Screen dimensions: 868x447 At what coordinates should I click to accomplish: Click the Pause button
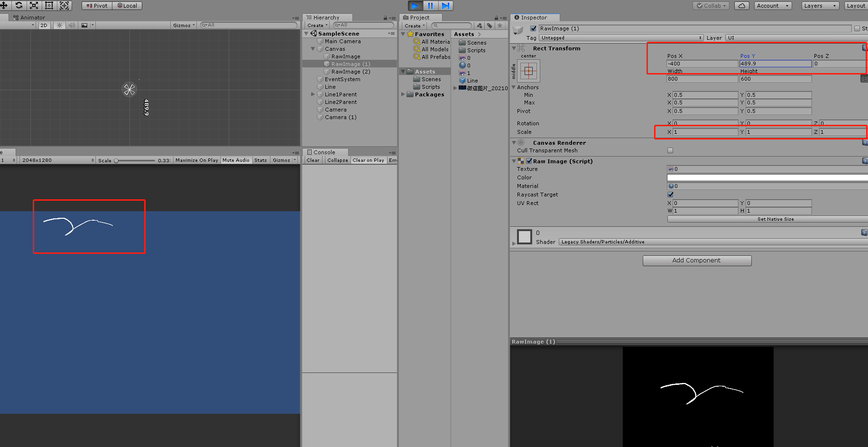pyautogui.click(x=430, y=6)
